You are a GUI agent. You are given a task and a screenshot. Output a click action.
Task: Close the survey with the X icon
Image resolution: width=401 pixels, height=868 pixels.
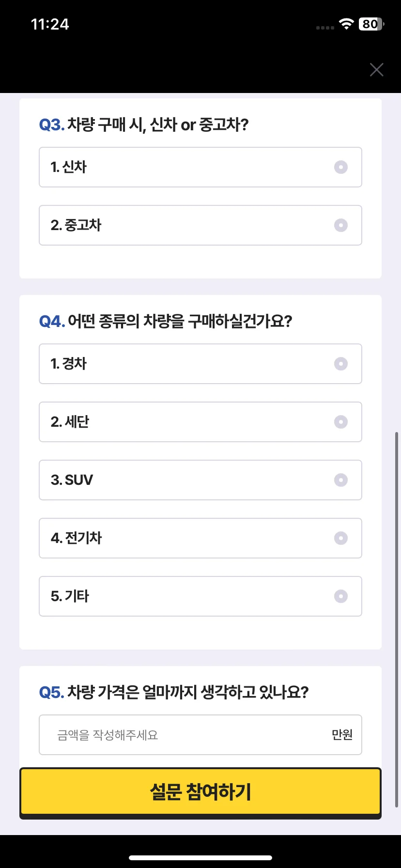click(x=376, y=70)
